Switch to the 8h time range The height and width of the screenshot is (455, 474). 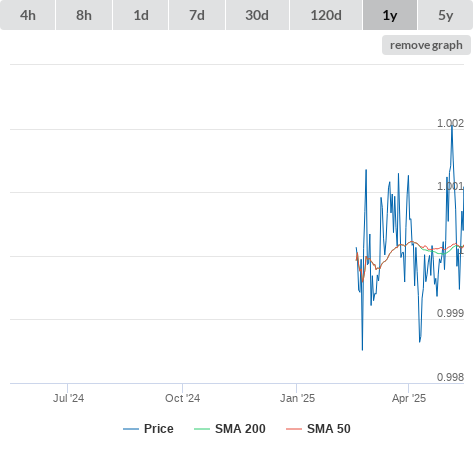pyautogui.click(x=84, y=15)
